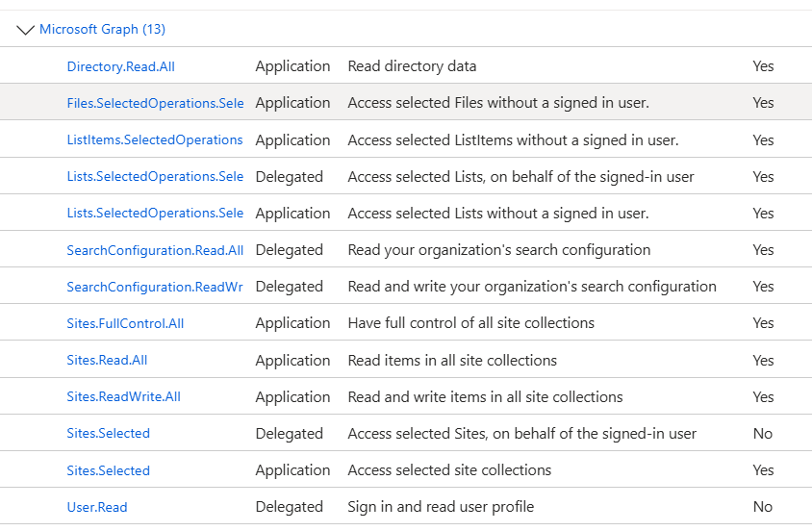
Task: Click "Read and write items in all site collections"
Action: click(485, 397)
